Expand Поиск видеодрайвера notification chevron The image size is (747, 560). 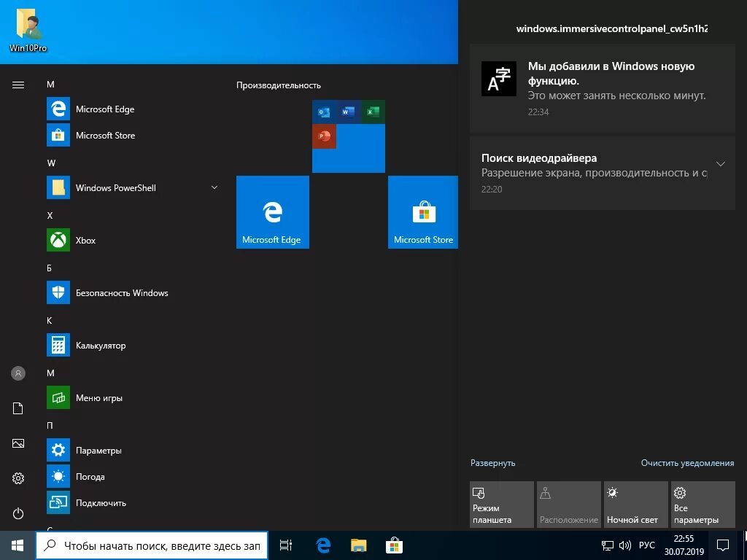721,164
